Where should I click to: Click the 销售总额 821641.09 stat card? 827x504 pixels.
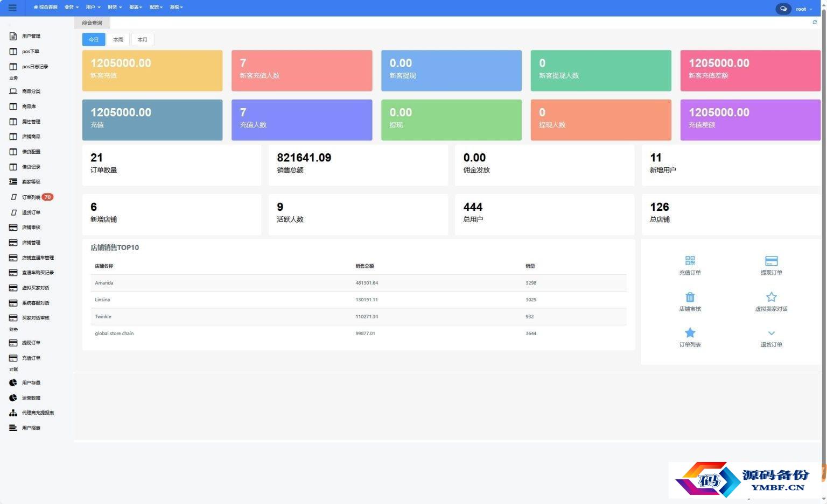(358, 165)
